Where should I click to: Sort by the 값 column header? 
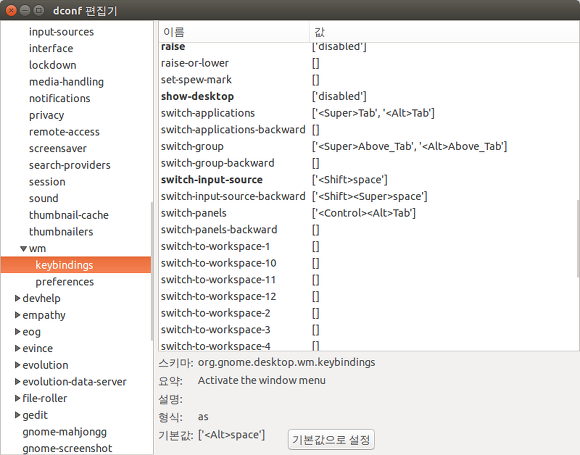tap(444, 32)
